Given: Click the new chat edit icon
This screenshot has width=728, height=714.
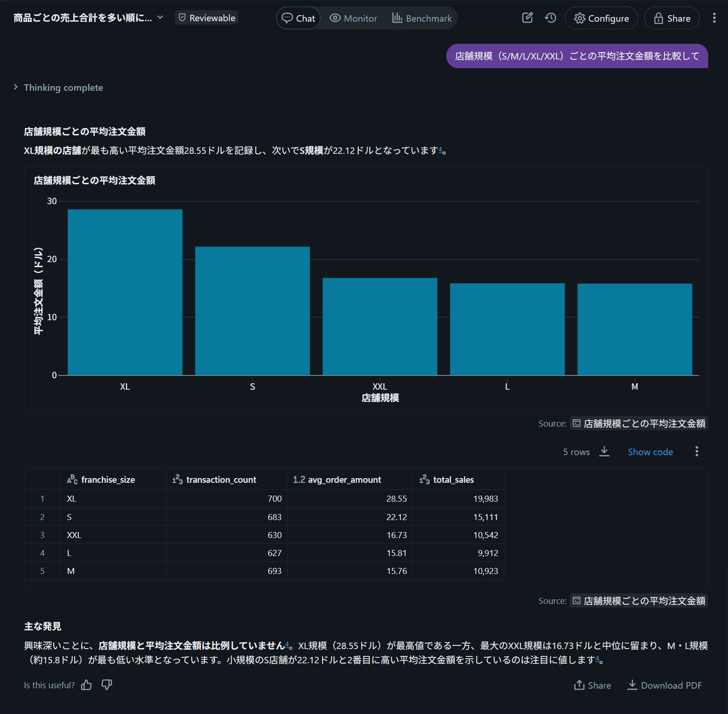Looking at the screenshot, I should pos(527,18).
